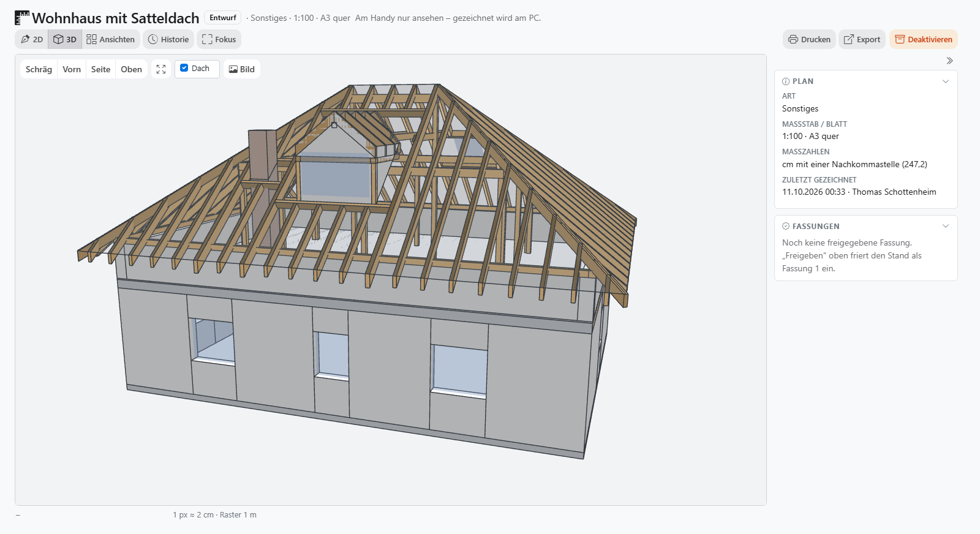The width and height of the screenshot is (980, 534).
Task: Select the Seite camera view
Action: (101, 69)
